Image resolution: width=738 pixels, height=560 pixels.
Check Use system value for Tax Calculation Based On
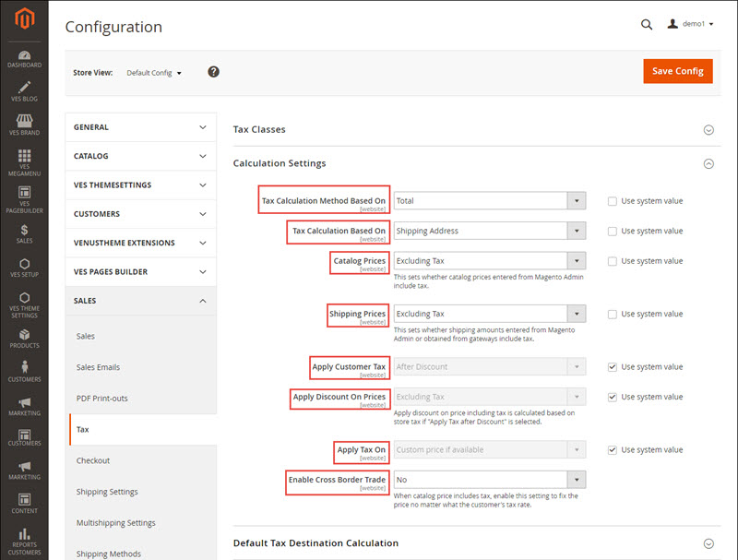click(612, 231)
